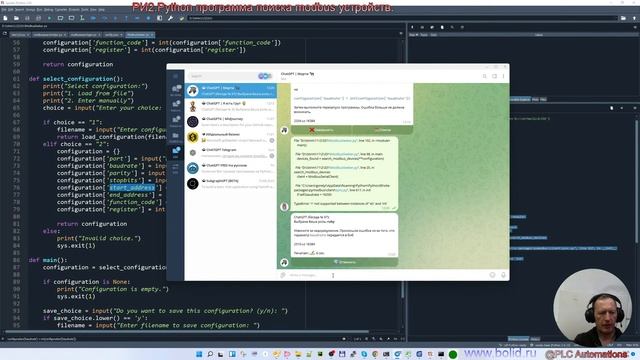Start debugging the file in Spyder
The width and height of the screenshot is (640, 360).
[93, 18]
